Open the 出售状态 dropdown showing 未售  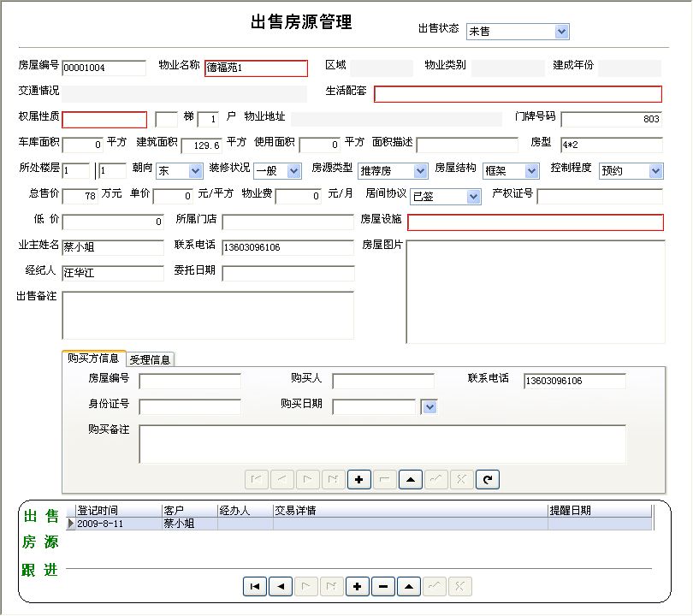(561, 32)
